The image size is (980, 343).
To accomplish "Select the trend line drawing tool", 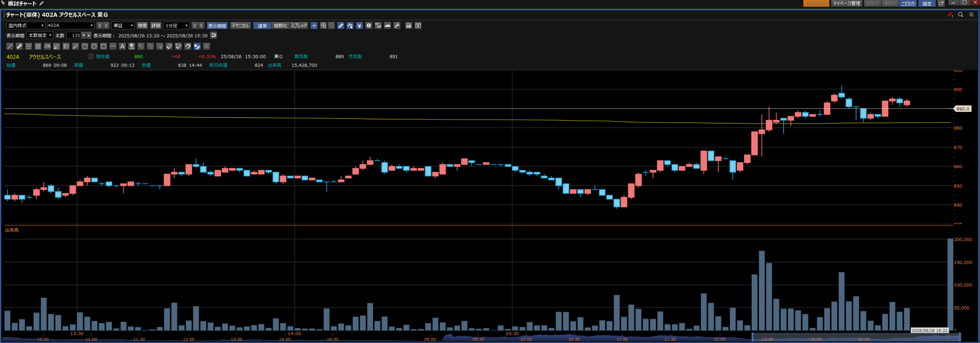I will coord(10,46).
